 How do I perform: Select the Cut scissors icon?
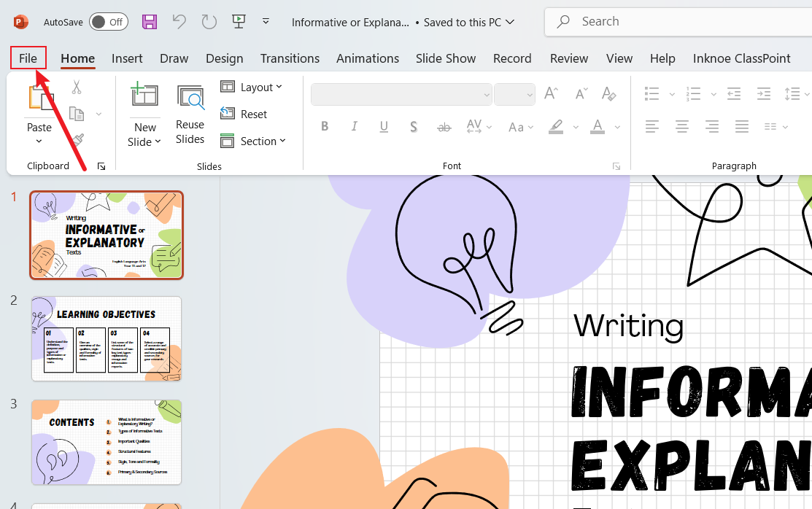click(77, 87)
